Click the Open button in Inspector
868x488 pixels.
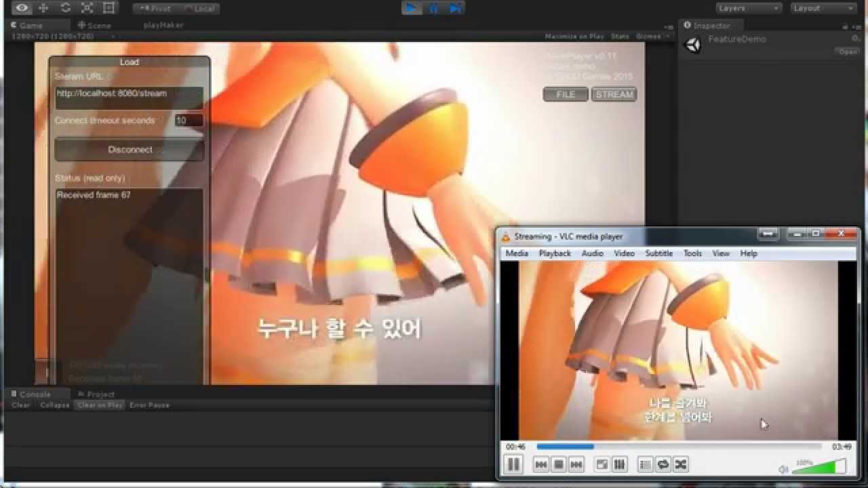(x=848, y=52)
